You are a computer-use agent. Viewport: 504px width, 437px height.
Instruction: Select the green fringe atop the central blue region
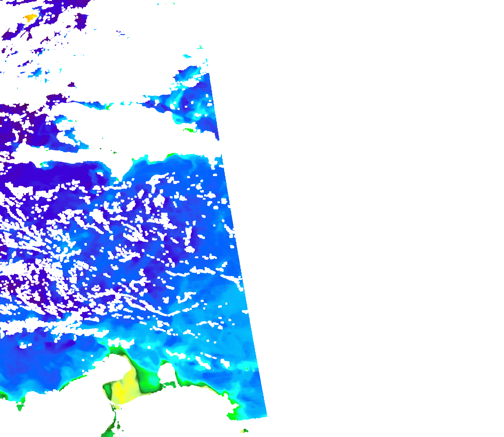[171, 156]
